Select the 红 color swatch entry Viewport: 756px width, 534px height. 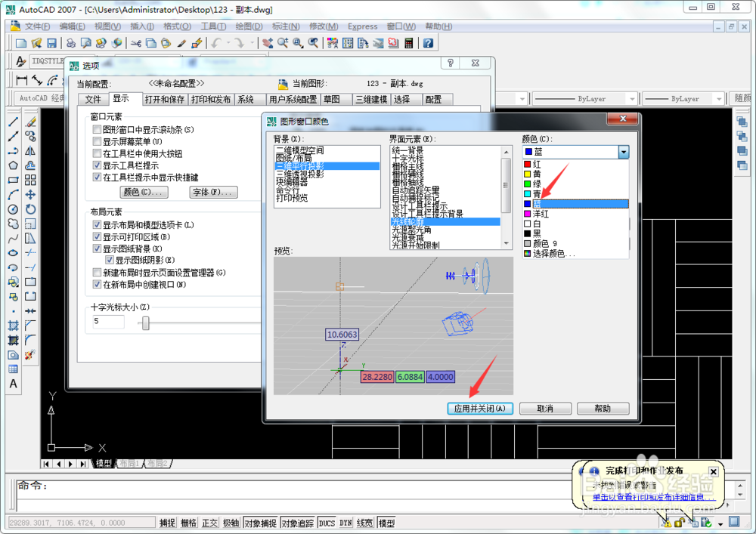click(x=575, y=164)
